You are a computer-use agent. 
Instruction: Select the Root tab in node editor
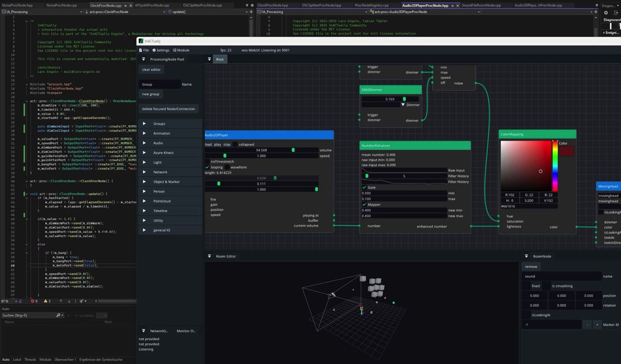coord(220,59)
